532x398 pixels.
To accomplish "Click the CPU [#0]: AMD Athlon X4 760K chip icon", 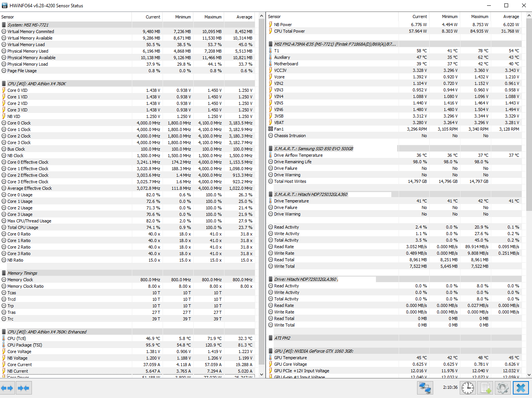I will pos(4,84).
